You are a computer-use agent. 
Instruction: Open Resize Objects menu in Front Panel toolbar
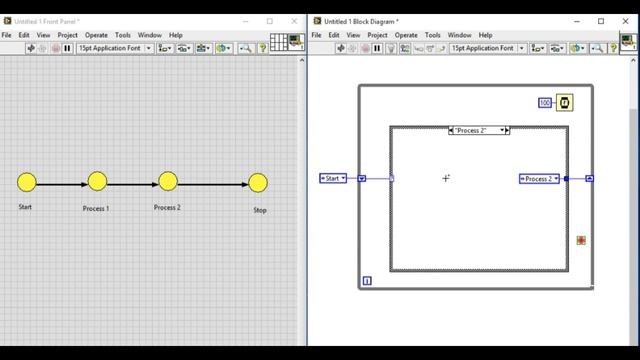click(x=203, y=49)
